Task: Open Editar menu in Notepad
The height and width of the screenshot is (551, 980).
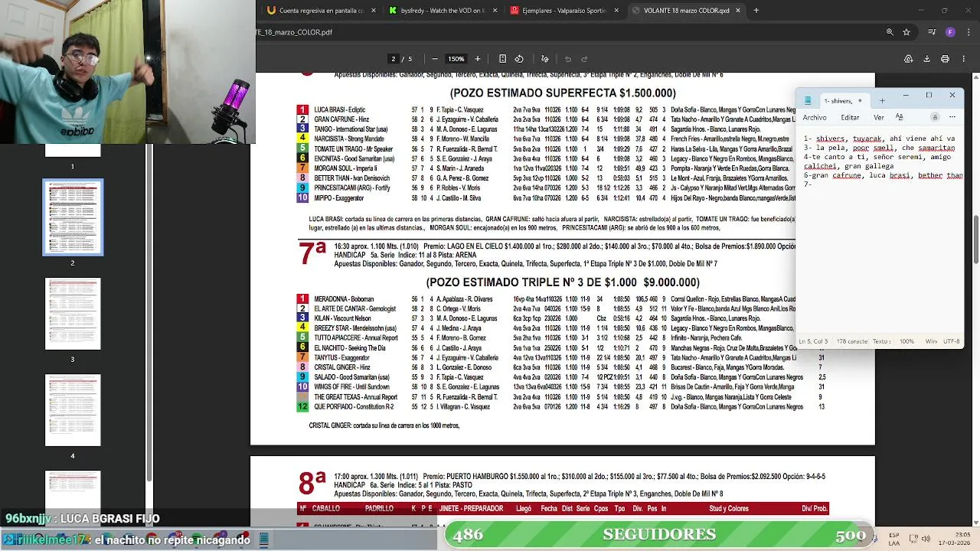Action: click(850, 117)
